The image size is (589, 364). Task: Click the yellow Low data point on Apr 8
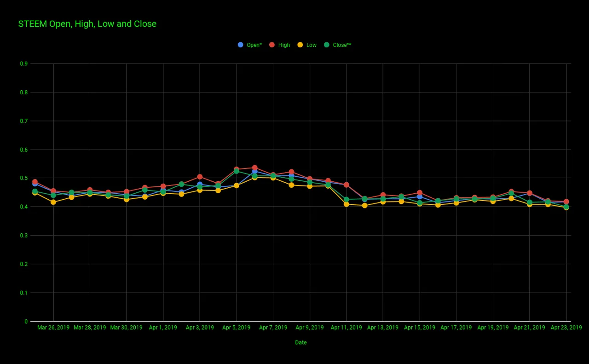(x=291, y=185)
